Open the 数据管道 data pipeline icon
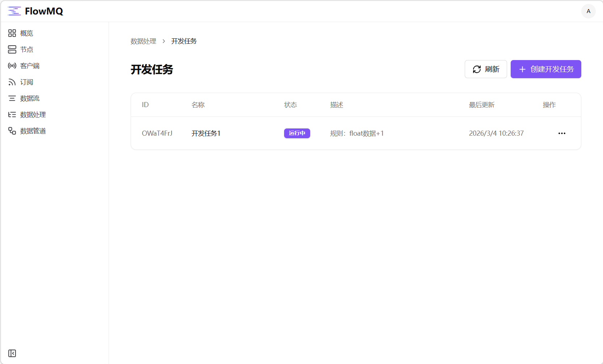Viewport: 603px width, 364px height. pyautogui.click(x=12, y=131)
